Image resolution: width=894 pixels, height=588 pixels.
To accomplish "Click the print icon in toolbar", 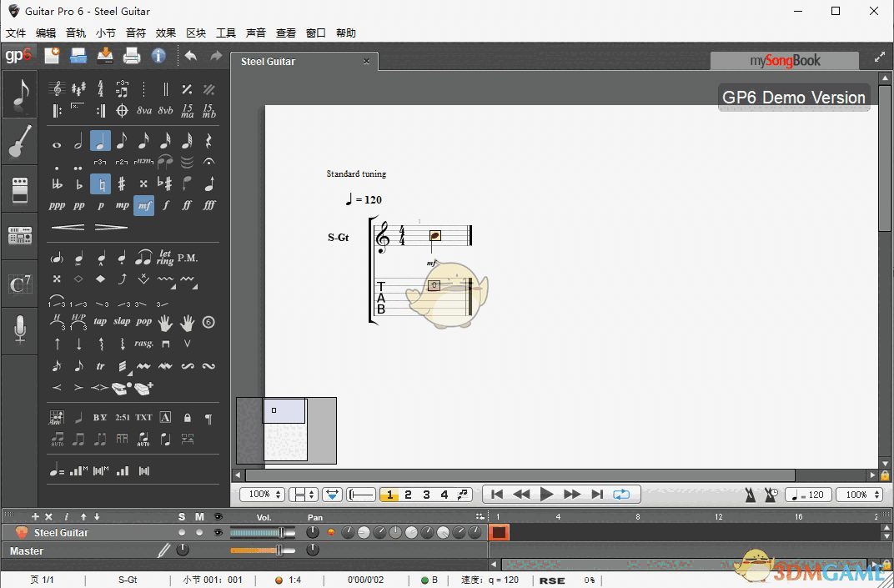I will 132,56.
